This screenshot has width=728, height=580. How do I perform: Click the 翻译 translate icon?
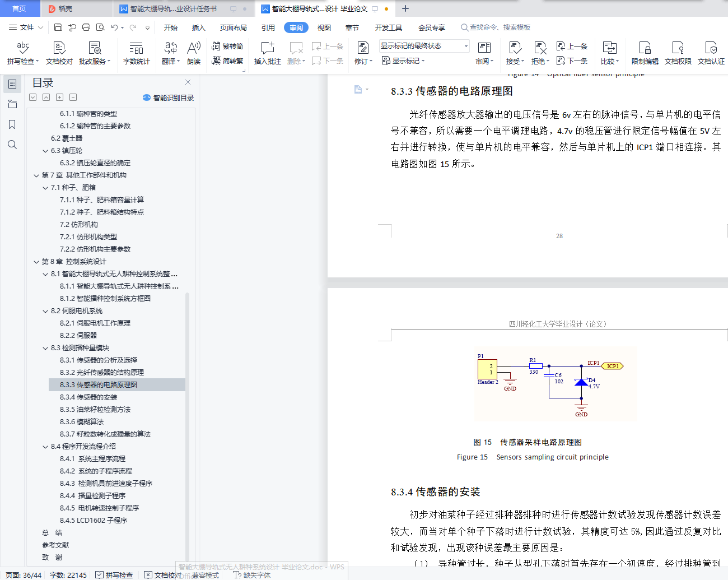coord(170,47)
